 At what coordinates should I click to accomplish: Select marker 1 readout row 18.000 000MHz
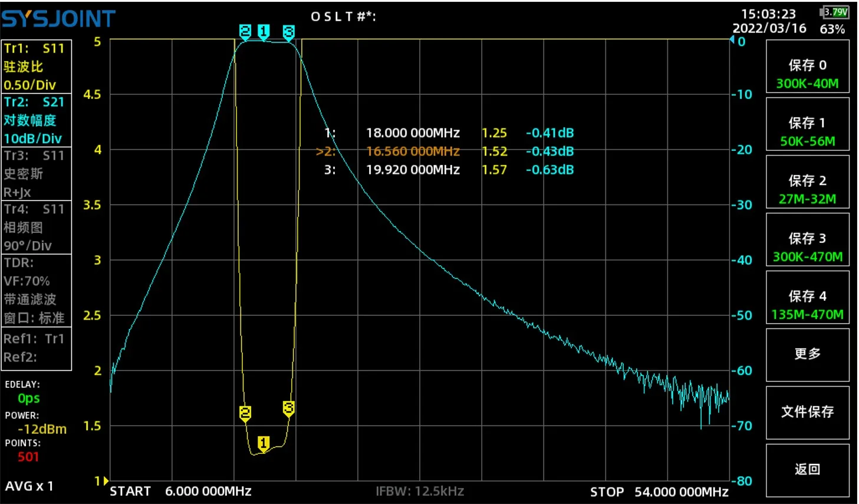pos(449,133)
